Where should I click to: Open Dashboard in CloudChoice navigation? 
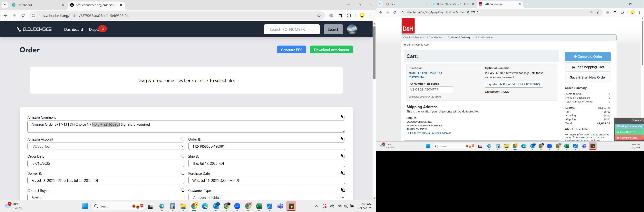[73, 29]
